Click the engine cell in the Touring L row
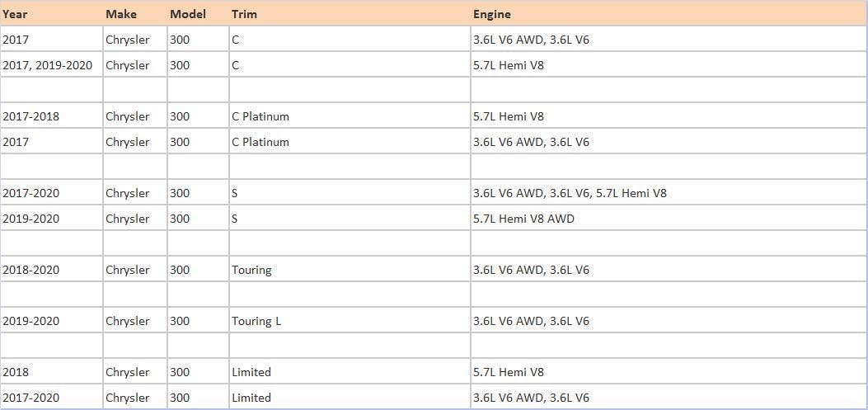 (x=531, y=321)
